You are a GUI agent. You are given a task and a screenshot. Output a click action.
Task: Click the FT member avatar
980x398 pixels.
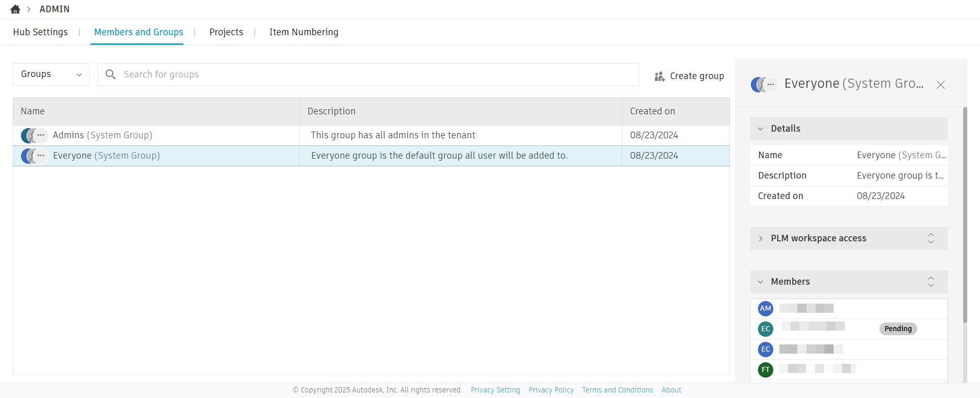(x=765, y=369)
